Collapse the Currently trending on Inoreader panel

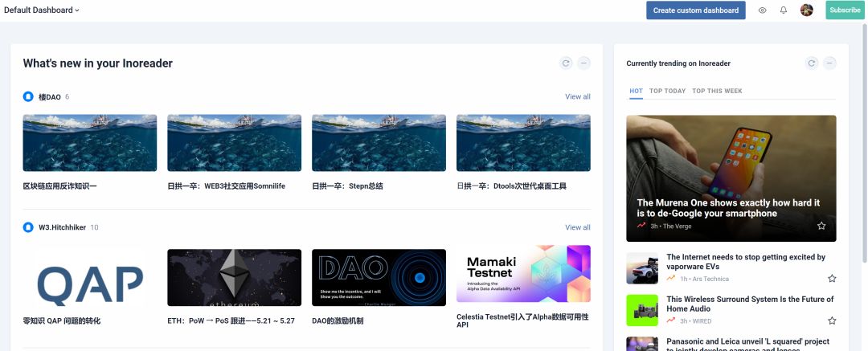[x=829, y=63]
